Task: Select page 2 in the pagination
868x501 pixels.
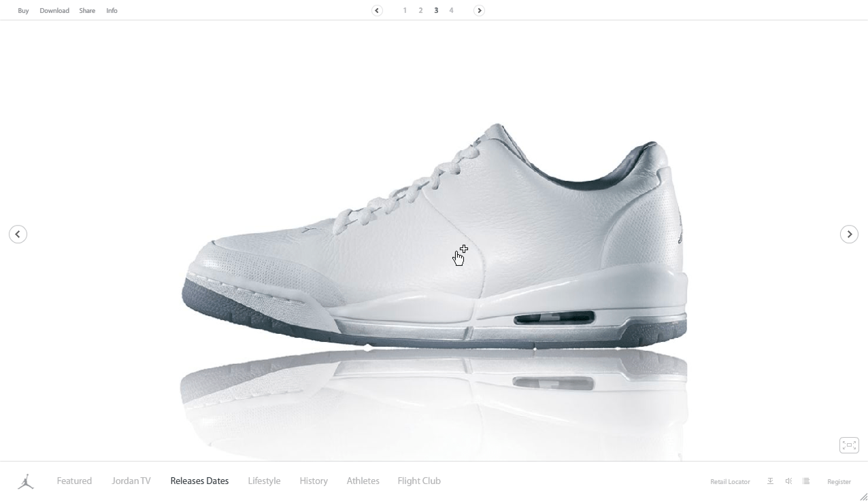Action: [x=420, y=11]
